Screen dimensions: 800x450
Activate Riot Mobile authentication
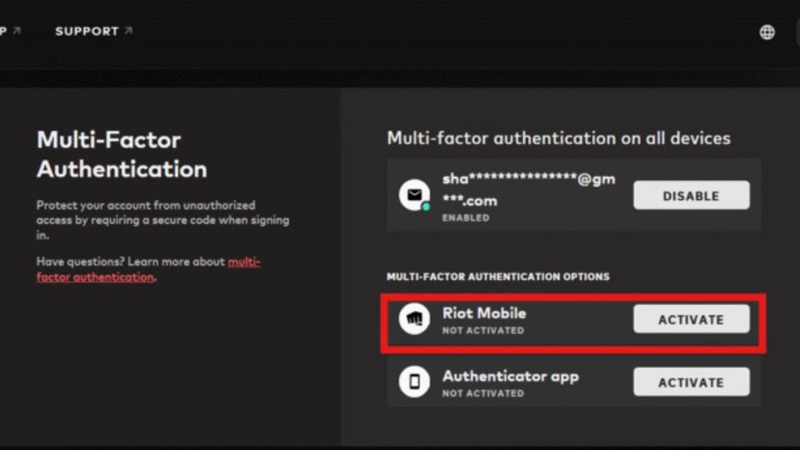(x=691, y=320)
